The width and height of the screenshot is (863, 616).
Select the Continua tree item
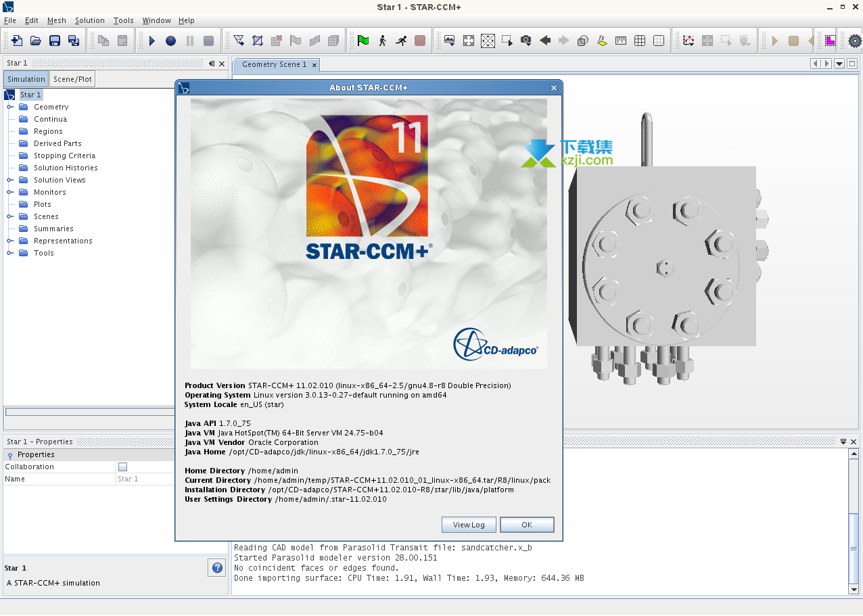point(50,119)
